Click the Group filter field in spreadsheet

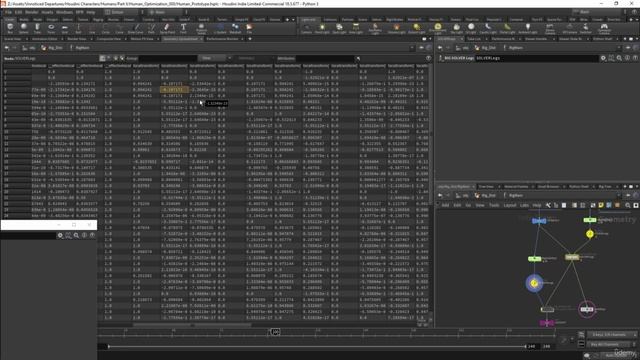click(167, 58)
